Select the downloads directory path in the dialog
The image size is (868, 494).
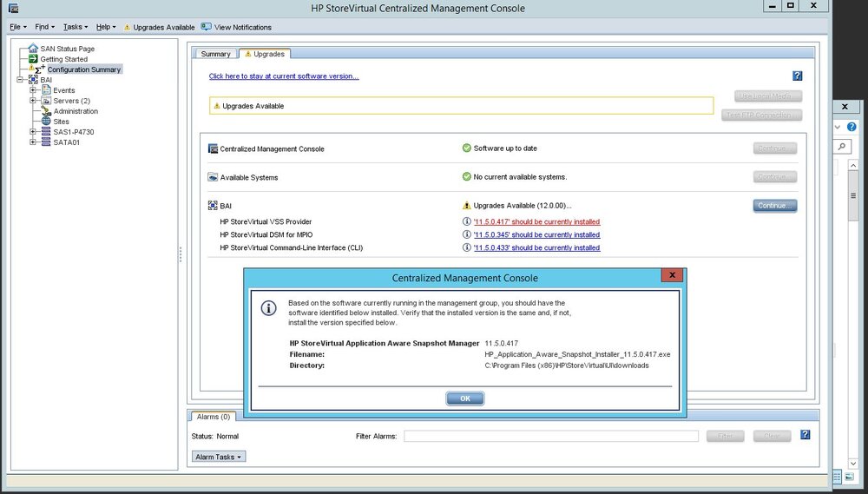[566, 366]
